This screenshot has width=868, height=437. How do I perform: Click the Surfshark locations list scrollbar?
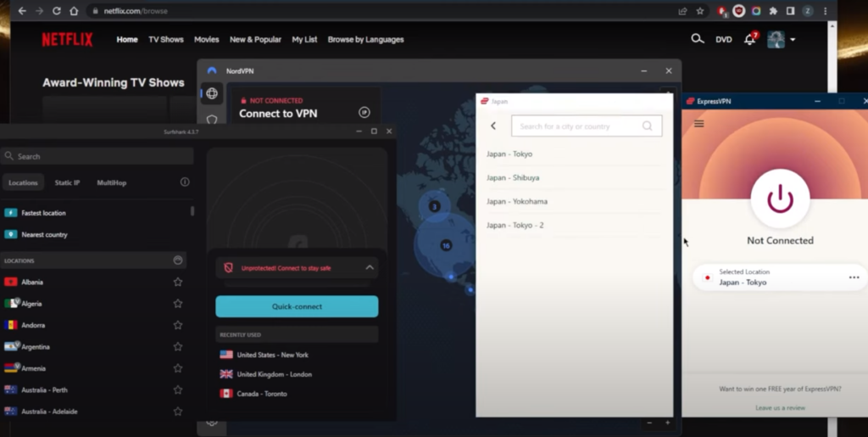[192, 211]
